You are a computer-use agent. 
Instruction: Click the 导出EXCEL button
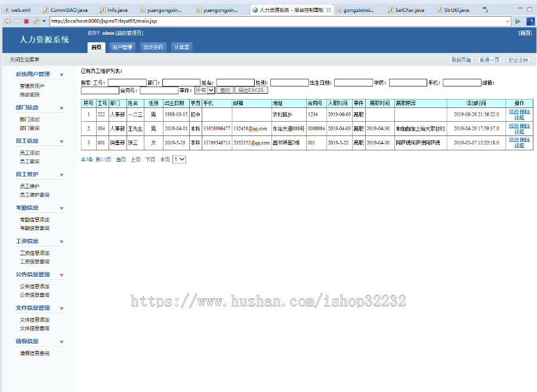[251, 90]
